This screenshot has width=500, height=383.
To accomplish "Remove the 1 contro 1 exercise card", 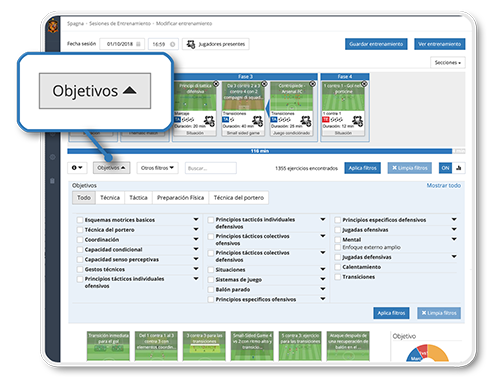I will point(364,84).
